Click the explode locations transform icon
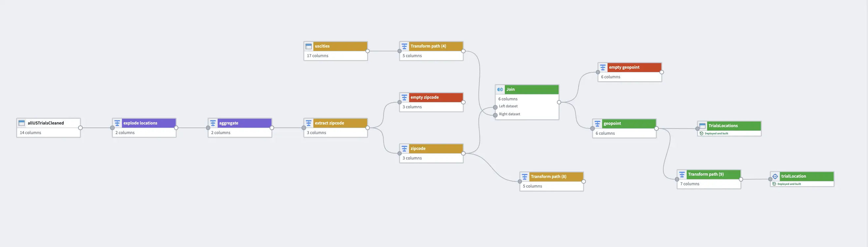Screen dimensions: 868x247 117,123
